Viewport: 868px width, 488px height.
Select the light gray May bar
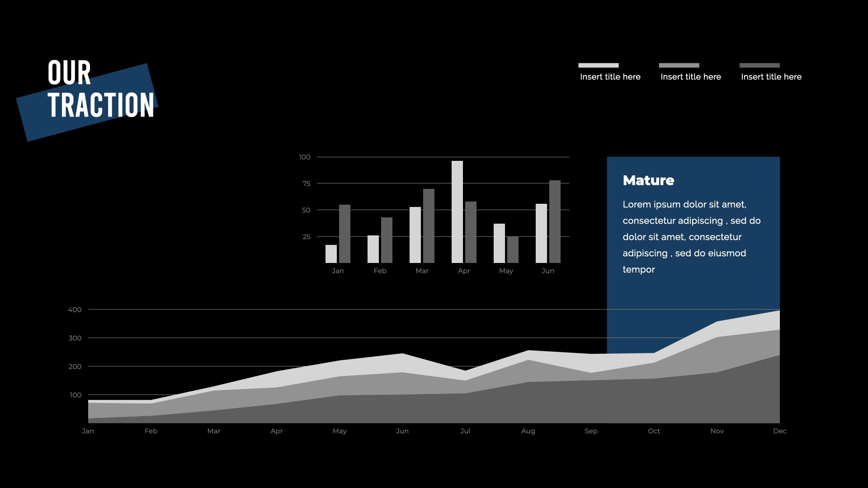point(499,243)
